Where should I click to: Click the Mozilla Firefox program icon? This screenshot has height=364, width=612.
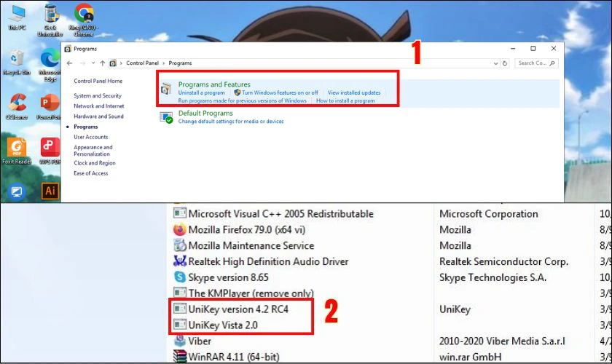point(179,229)
